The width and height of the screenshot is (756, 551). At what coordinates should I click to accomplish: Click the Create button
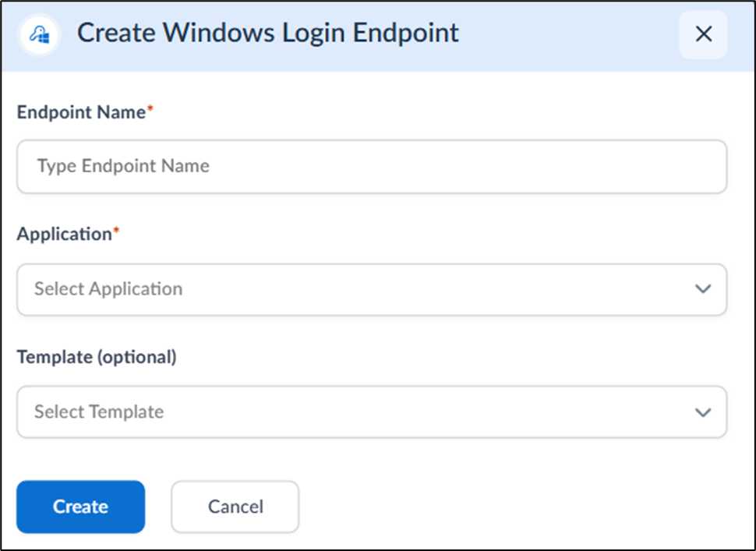80,507
